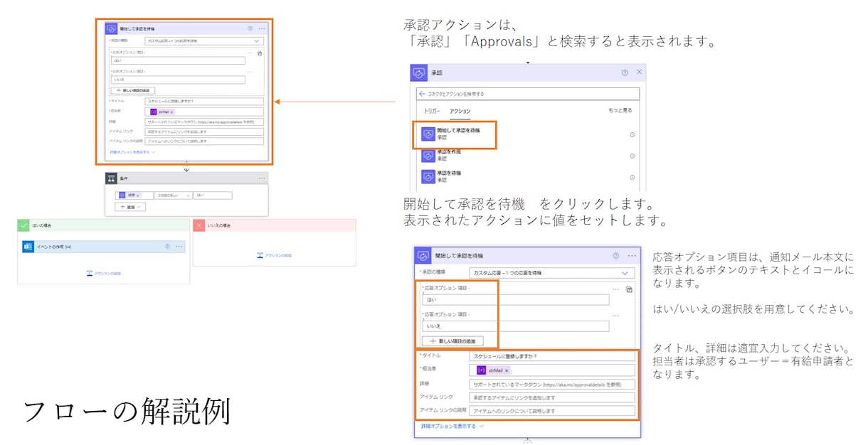Expand 詳細オプションを表示する in flow overview card

(132, 152)
